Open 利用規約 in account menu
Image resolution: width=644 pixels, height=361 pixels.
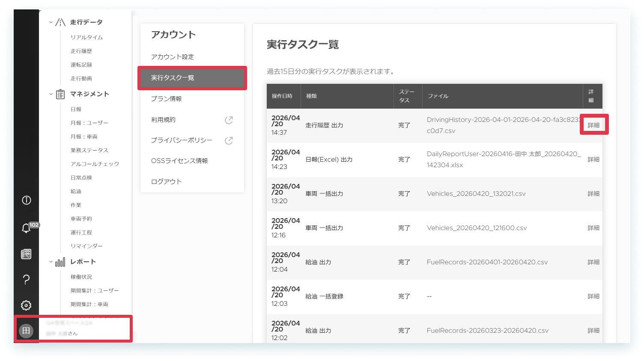[163, 120]
